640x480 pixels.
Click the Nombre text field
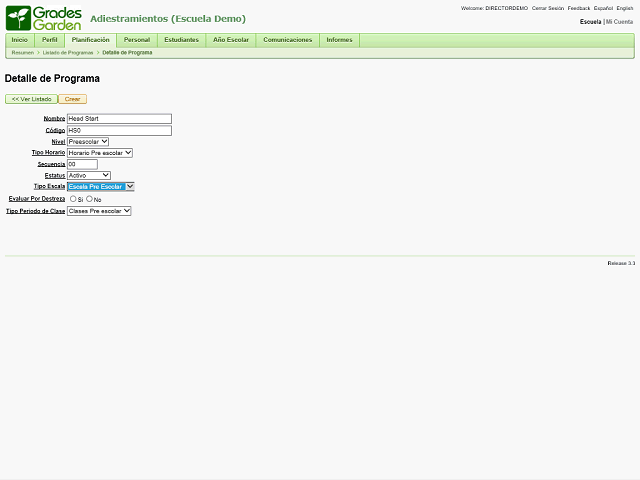click(x=118, y=119)
